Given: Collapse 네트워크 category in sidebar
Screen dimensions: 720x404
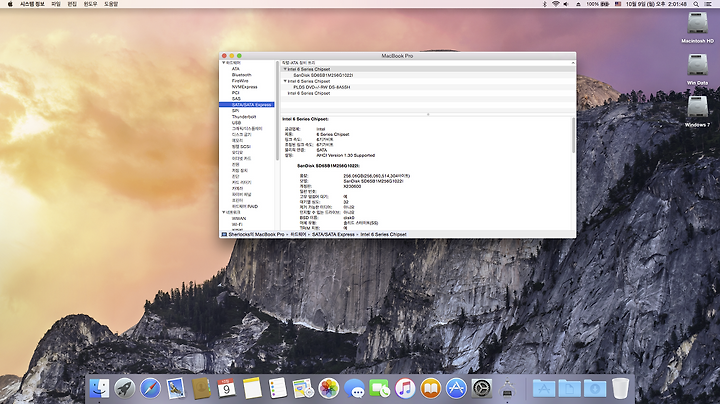Looking at the screenshot, I should tap(224, 212).
